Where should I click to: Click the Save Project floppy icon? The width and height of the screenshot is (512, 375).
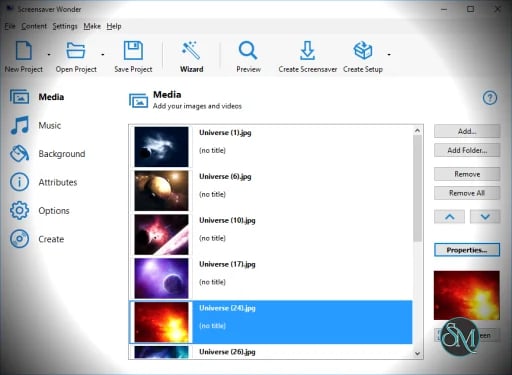[x=133, y=51]
